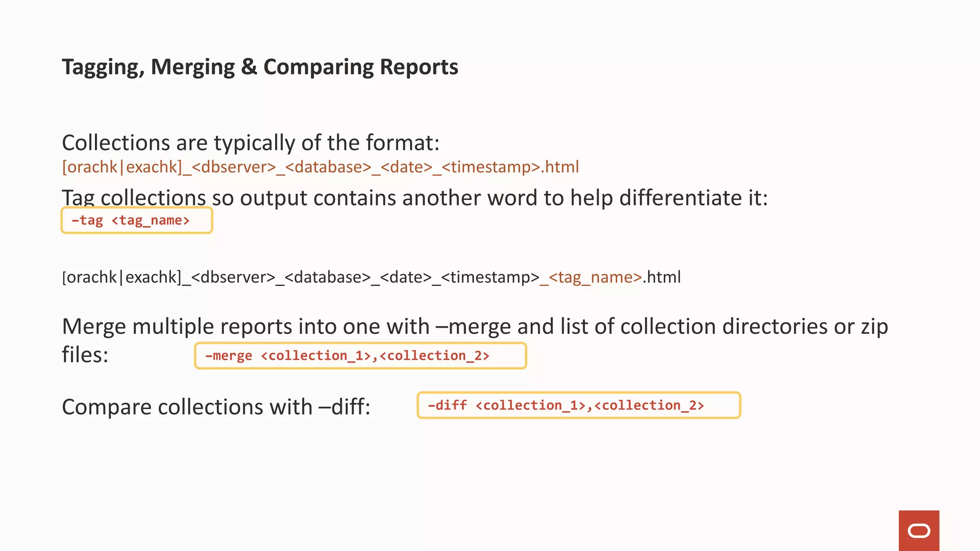Click the orange <tag_name> text in filename
980x551 pixels.
595,277
